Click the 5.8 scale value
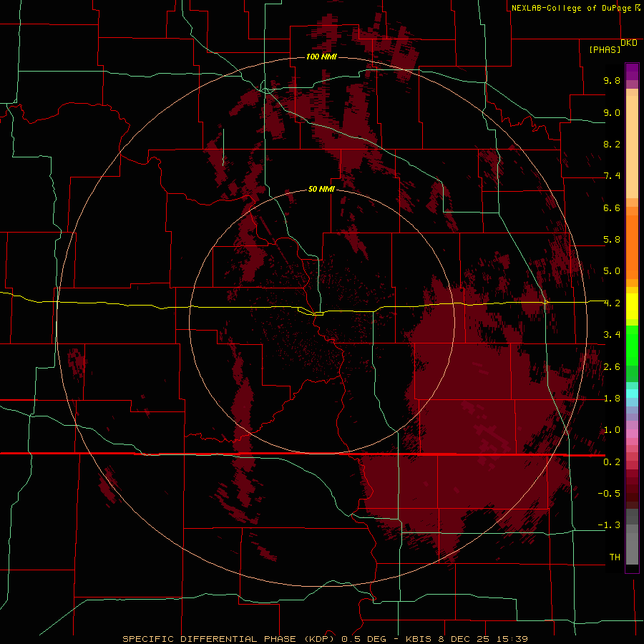 612,240
